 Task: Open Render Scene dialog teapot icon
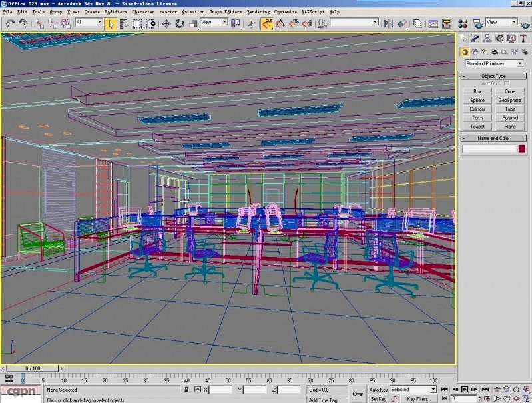click(478, 23)
